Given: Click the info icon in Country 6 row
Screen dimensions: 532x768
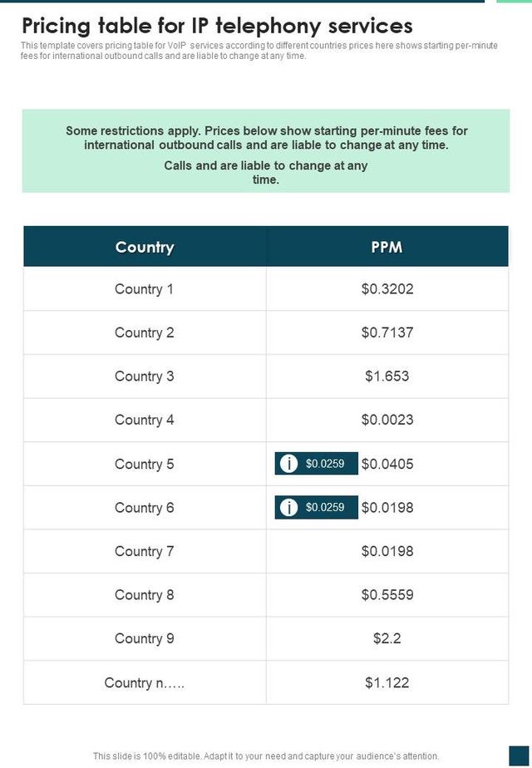Looking at the screenshot, I should pos(288,507).
